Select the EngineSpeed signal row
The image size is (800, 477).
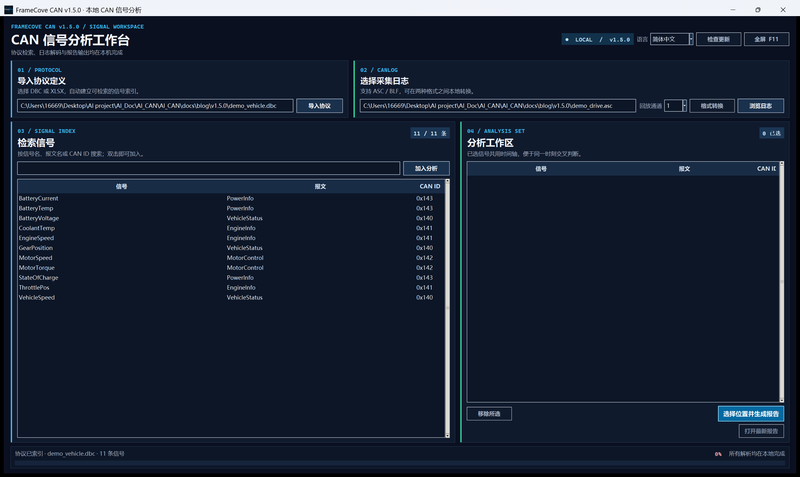tap(231, 238)
